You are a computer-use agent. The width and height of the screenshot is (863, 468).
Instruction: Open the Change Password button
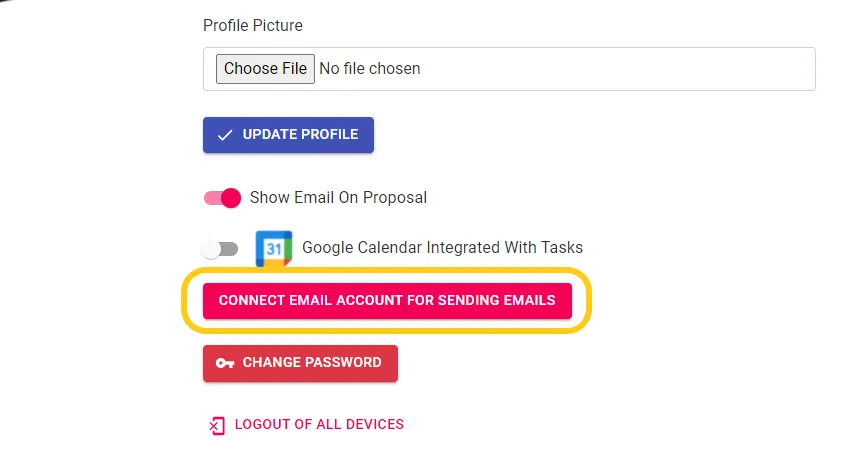coord(300,363)
